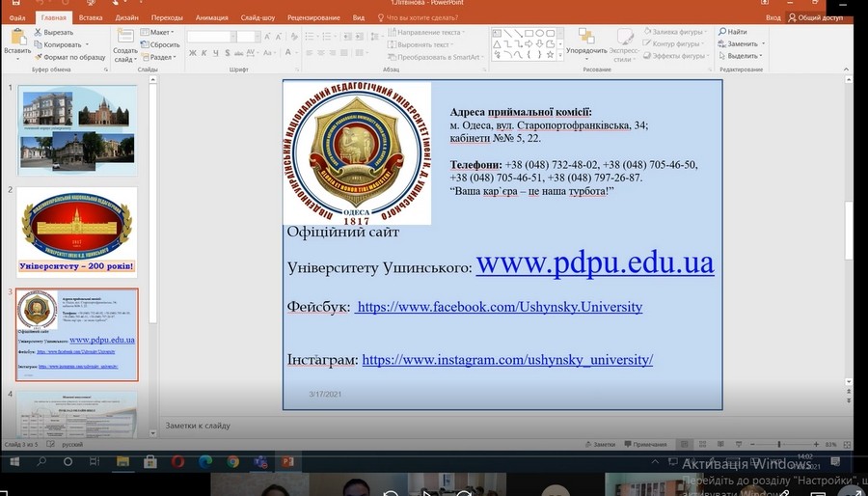The image size is (868, 496).
Task: Click numbered list icon
Action: (327, 37)
